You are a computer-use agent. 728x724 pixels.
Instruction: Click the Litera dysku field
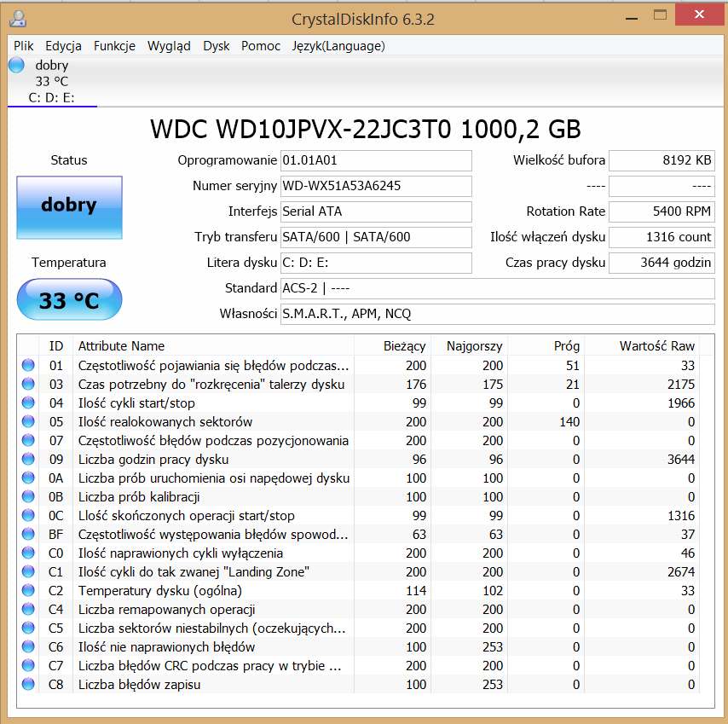pyautogui.click(x=376, y=263)
